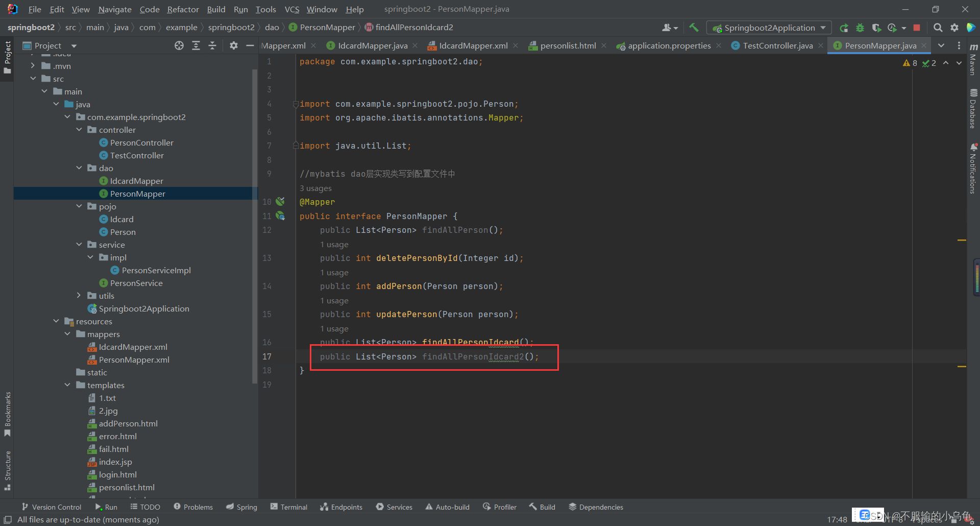Open the Terminal tool window
The image size is (980, 526).
click(289, 507)
